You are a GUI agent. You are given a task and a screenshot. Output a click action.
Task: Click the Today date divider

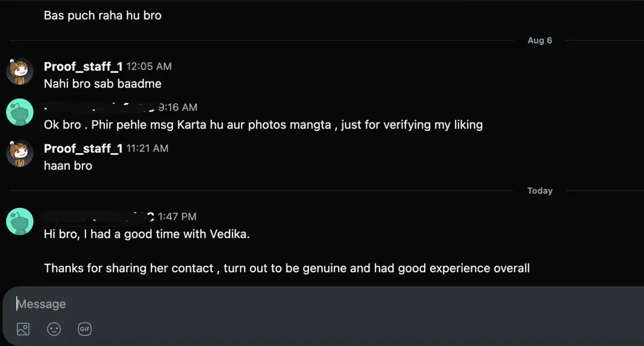[540, 191]
